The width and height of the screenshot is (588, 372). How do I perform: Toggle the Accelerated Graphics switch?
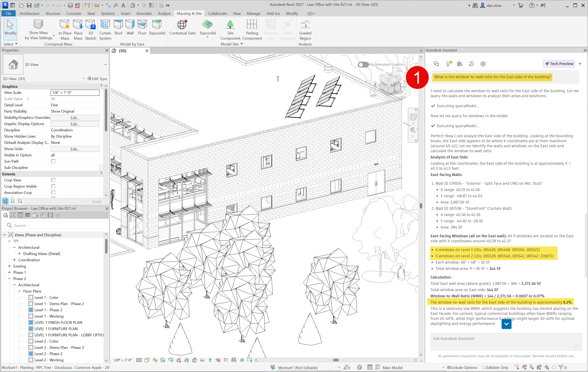pyautogui.click(x=363, y=64)
